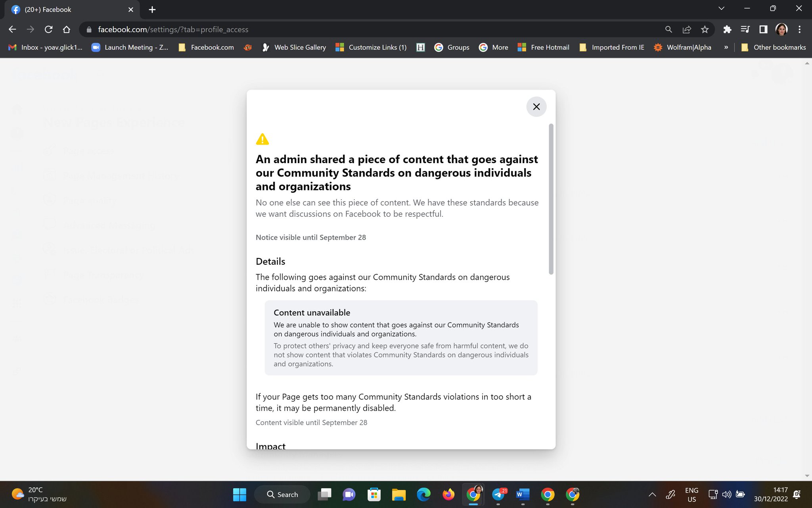The width and height of the screenshot is (812, 508).
Task: Open File Explorer from the taskbar
Action: click(x=398, y=495)
